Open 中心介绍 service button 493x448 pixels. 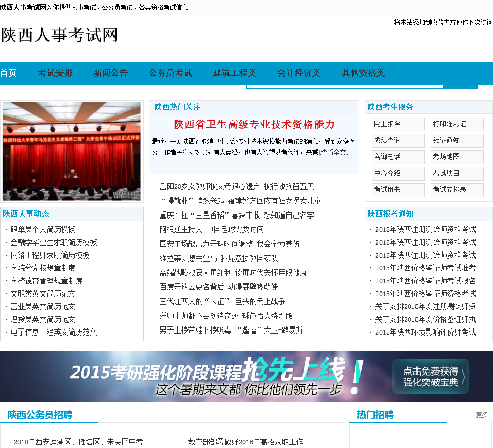click(x=398, y=173)
